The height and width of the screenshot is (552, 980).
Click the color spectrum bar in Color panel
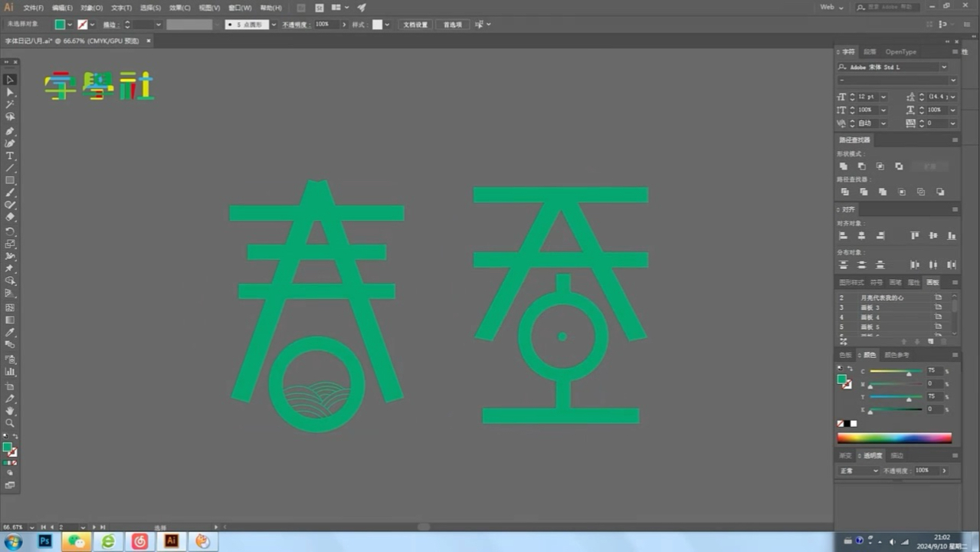[x=894, y=439]
